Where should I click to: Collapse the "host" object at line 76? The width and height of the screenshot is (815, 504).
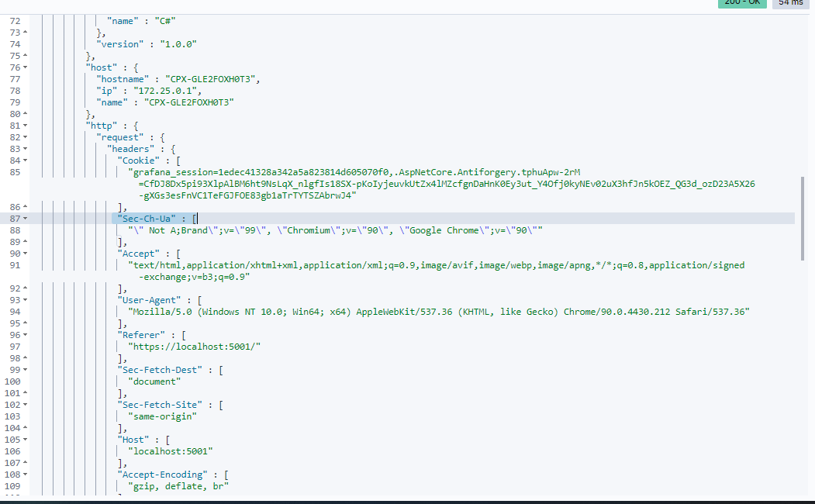pyautogui.click(x=26, y=67)
